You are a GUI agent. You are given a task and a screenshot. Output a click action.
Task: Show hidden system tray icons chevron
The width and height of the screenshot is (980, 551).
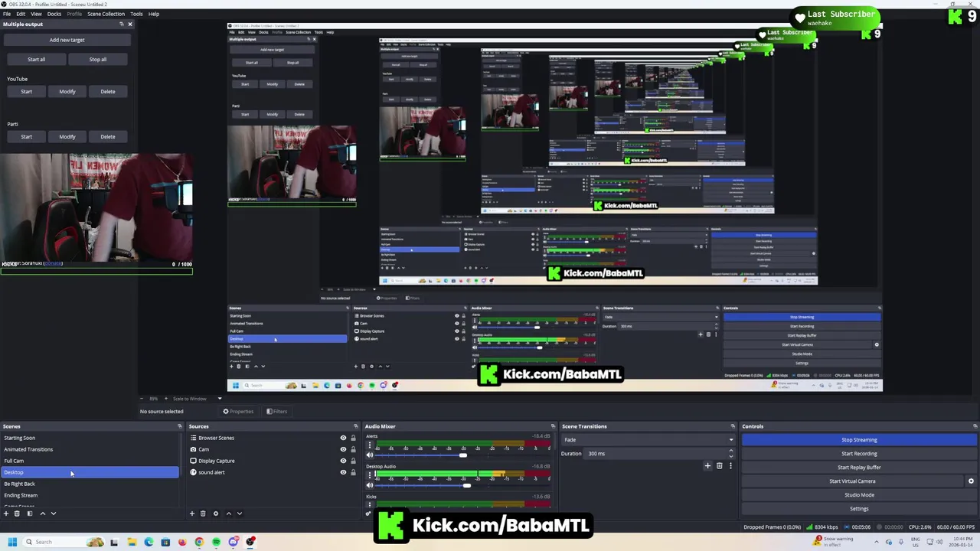tap(876, 542)
